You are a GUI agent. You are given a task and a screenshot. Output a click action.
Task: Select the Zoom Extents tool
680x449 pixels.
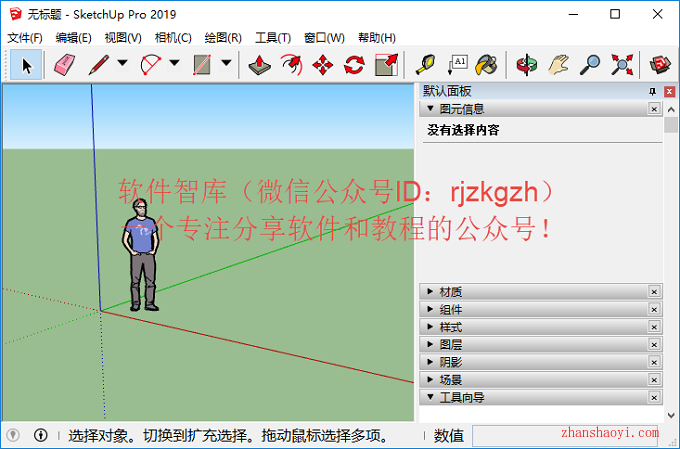[x=622, y=65]
